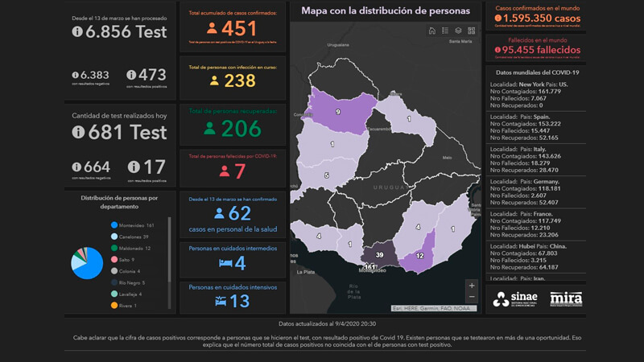Click 'Distribución de personas por departamento' heading

tap(119, 203)
